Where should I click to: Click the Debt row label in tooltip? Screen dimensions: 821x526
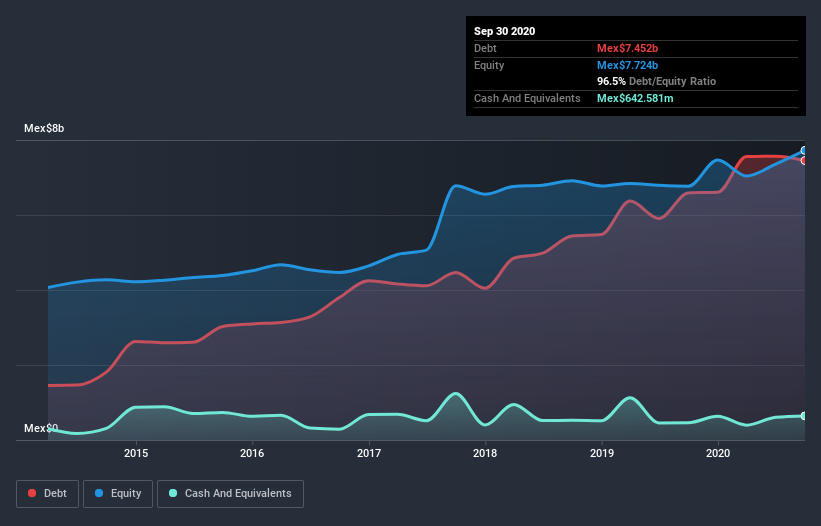click(x=485, y=48)
